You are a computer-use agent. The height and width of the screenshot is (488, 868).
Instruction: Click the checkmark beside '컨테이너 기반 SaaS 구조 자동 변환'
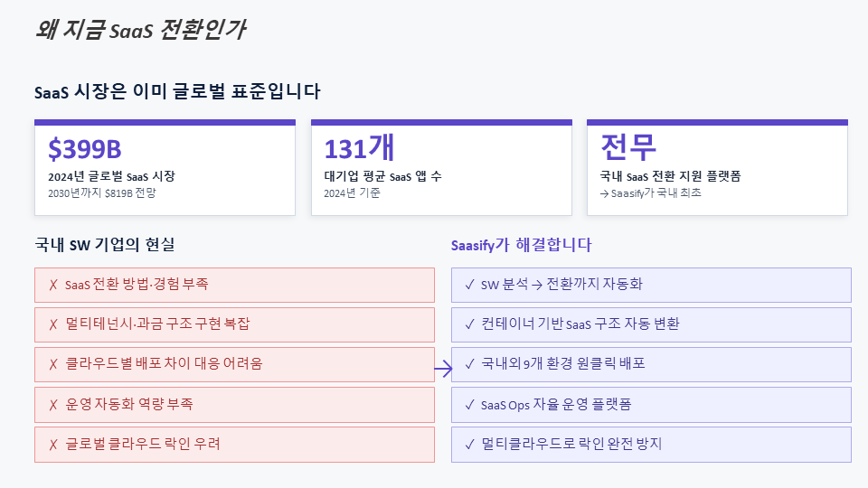coord(469,324)
